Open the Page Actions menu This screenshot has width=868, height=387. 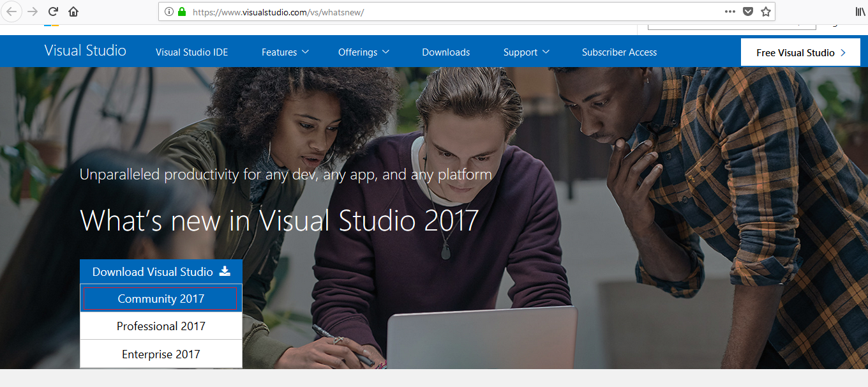(x=730, y=11)
